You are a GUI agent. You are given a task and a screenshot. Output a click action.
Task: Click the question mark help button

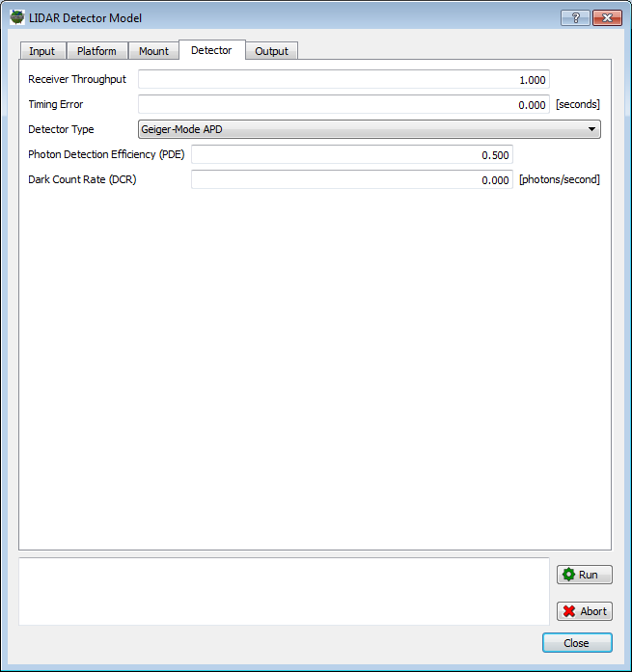click(574, 17)
